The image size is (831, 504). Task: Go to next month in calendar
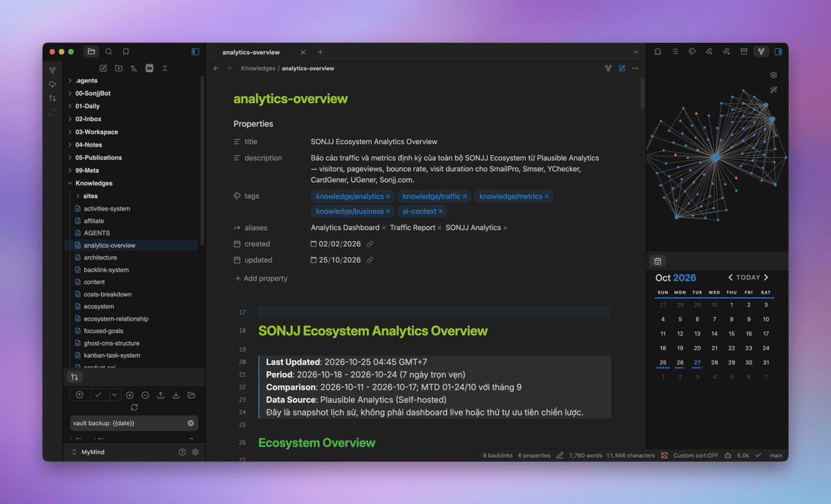[766, 278]
